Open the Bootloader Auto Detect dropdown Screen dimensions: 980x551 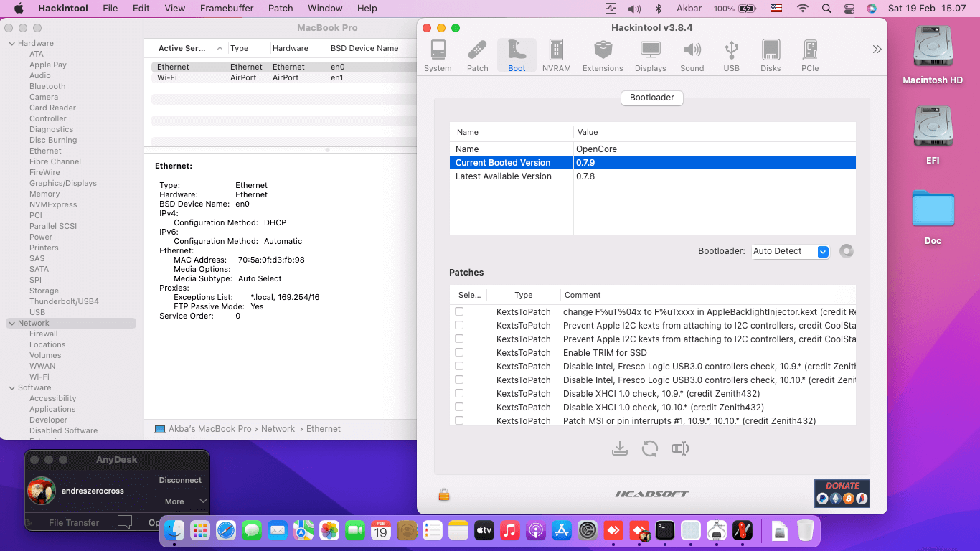click(x=791, y=251)
